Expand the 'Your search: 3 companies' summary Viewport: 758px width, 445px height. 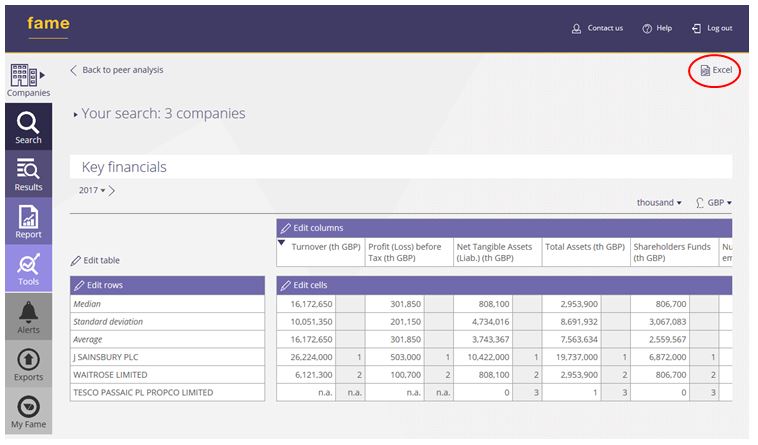coord(160,114)
